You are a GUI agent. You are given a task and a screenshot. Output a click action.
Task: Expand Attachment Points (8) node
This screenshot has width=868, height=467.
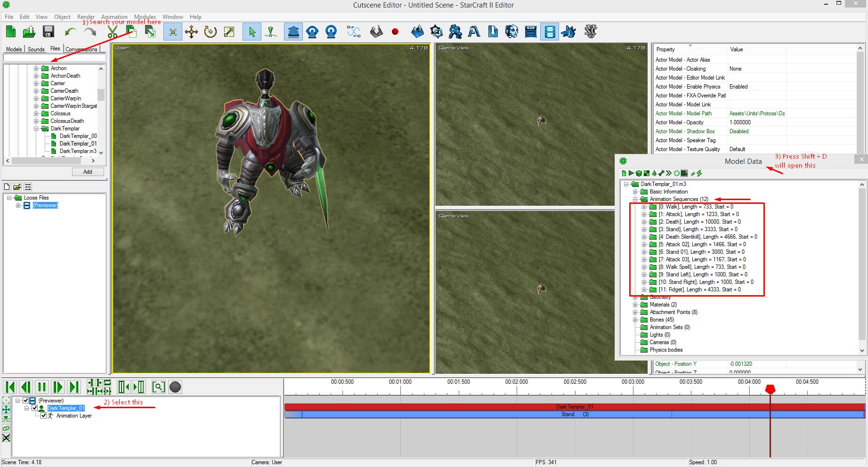[635, 312]
